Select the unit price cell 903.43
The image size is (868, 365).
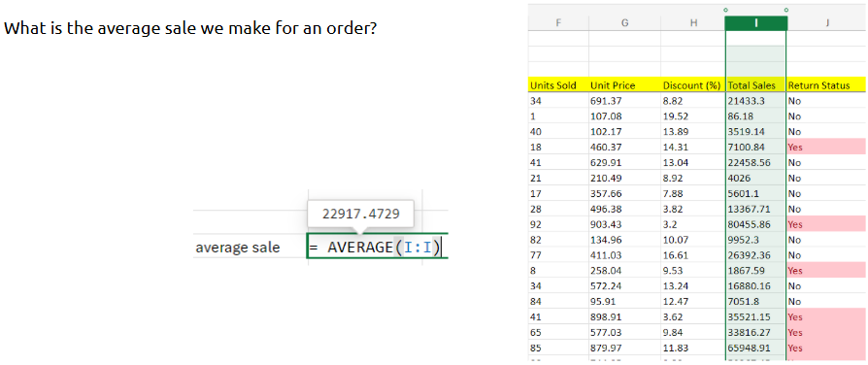click(x=624, y=225)
